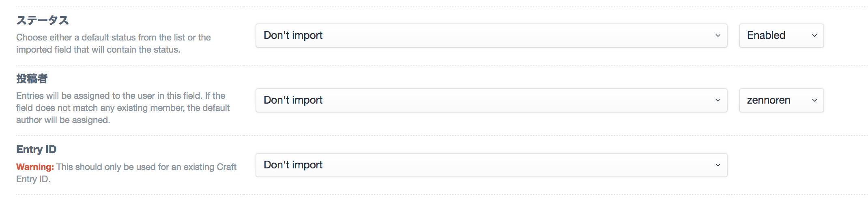Click the red Warning: label
868x204 pixels.
35,167
